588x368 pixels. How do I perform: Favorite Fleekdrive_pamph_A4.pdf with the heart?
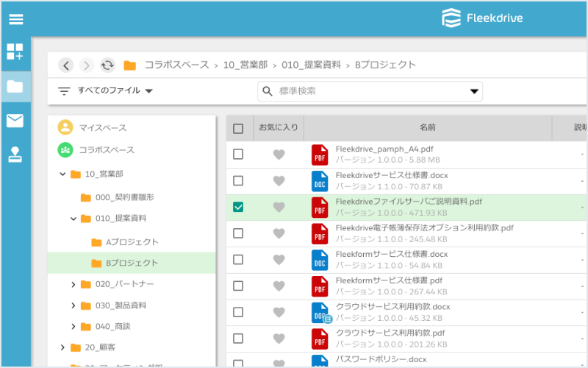click(279, 155)
